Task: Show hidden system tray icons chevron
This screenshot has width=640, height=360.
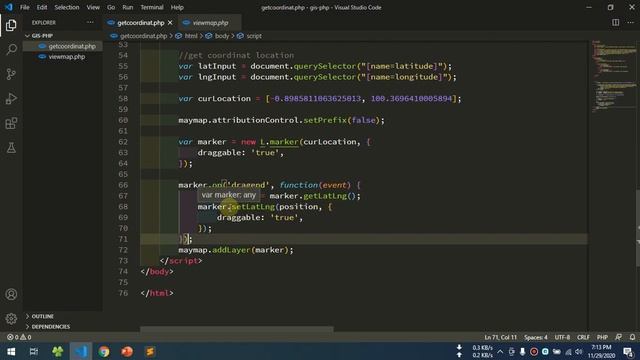Action: (500, 351)
